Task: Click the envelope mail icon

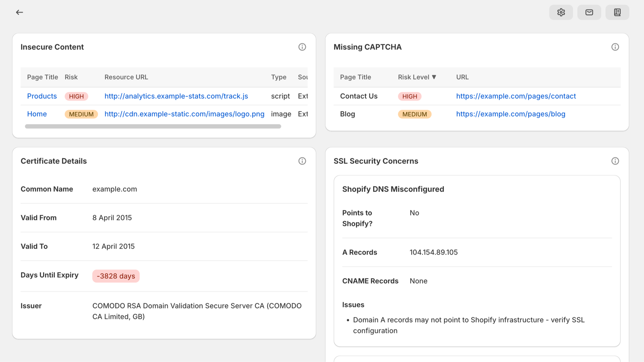Action: (589, 12)
